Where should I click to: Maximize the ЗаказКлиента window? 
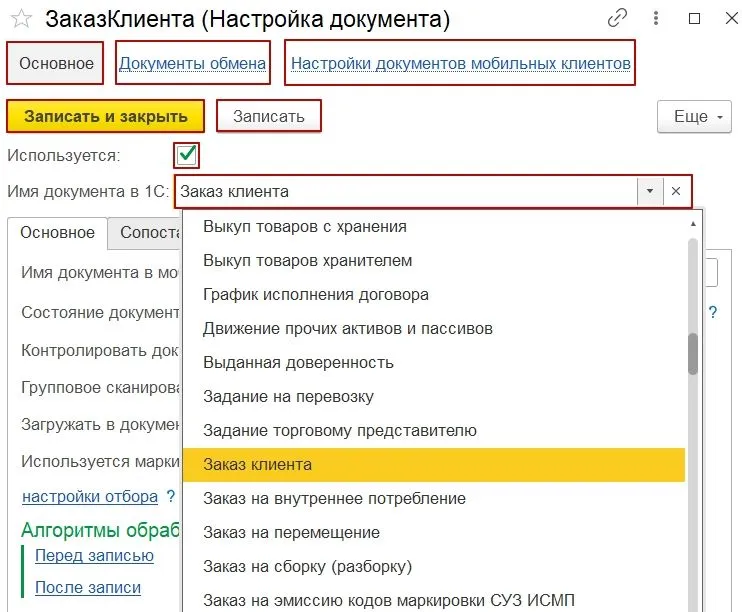(694, 18)
